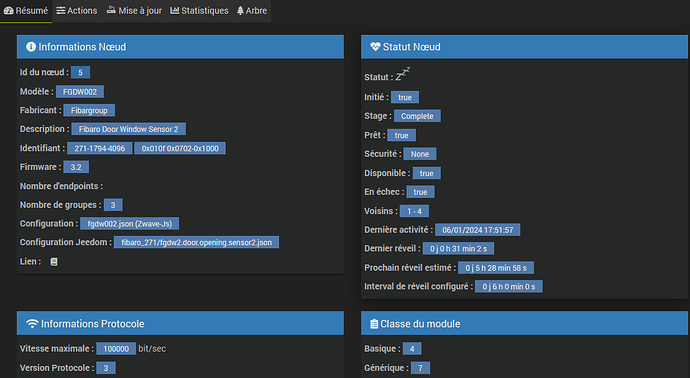Click the Voisins 1 - 4 neighbors badge
690x378 pixels.
tap(414, 211)
